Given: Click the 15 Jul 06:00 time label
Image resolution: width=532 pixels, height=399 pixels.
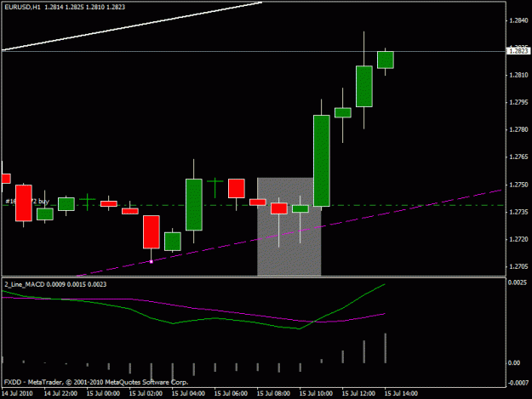Looking at the screenshot, I should (231, 394).
